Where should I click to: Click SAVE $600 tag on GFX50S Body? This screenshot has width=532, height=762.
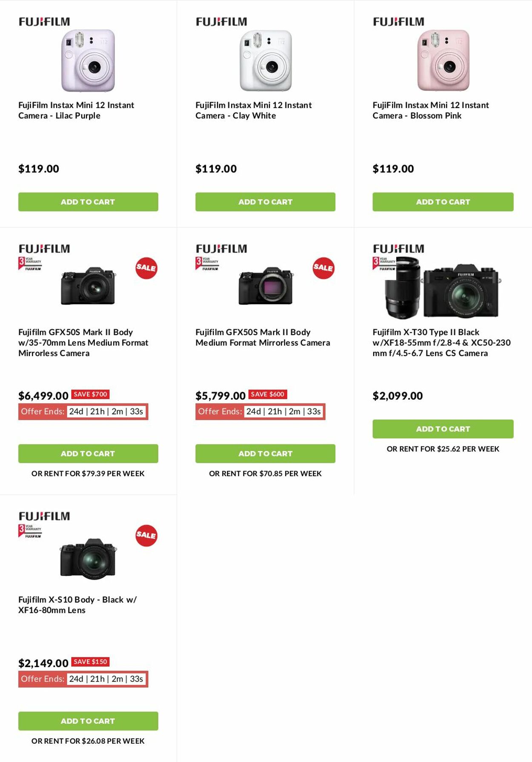pyautogui.click(x=267, y=394)
